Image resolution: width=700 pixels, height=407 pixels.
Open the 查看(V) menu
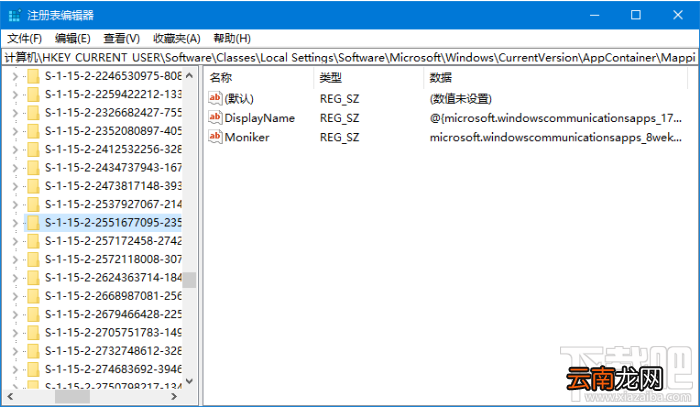(121, 38)
